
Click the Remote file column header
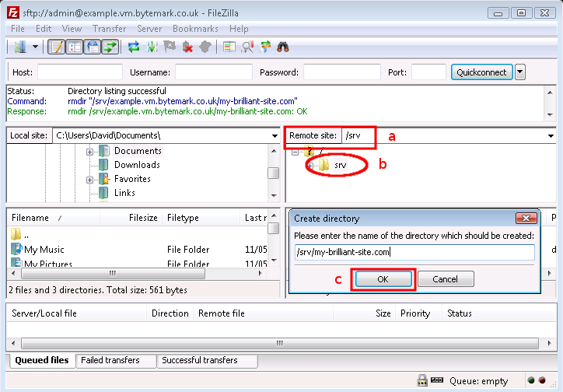point(263,313)
